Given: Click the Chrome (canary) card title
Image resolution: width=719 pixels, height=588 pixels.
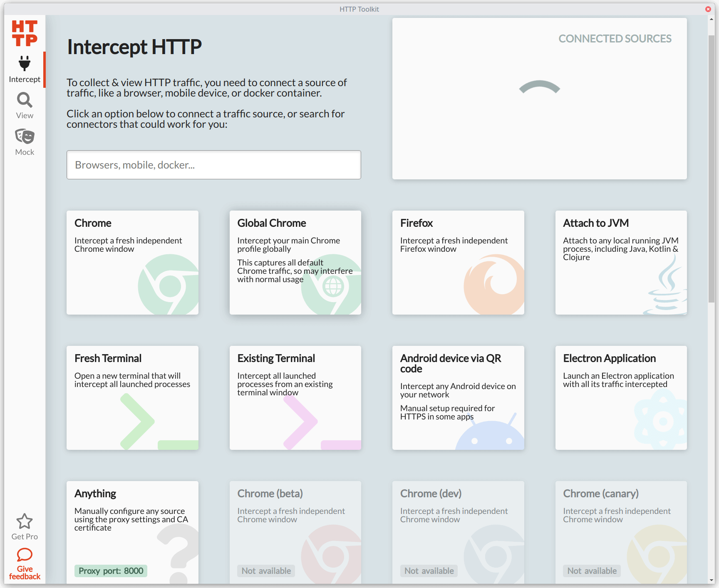Looking at the screenshot, I should pos(601,494).
